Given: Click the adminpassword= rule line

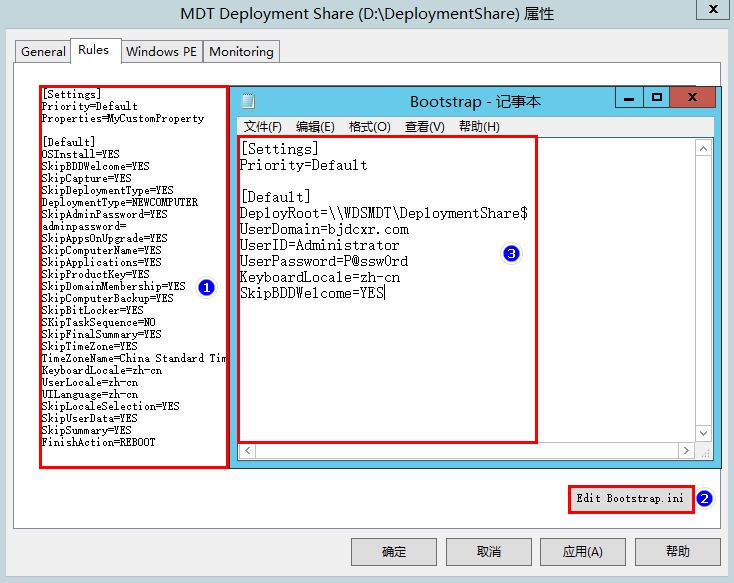Looking at the screenshot, I should pos(84,227).
